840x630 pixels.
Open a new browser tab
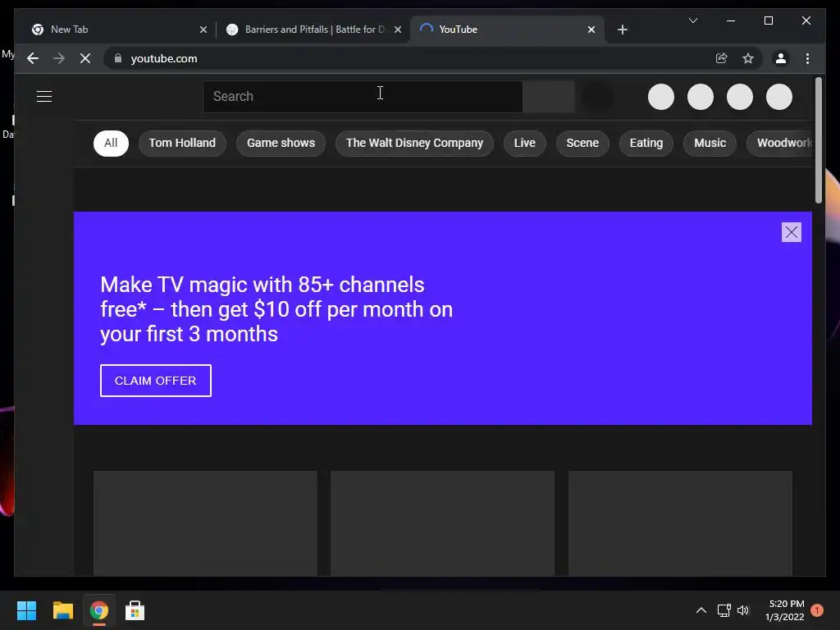click(x=623, y=30)
